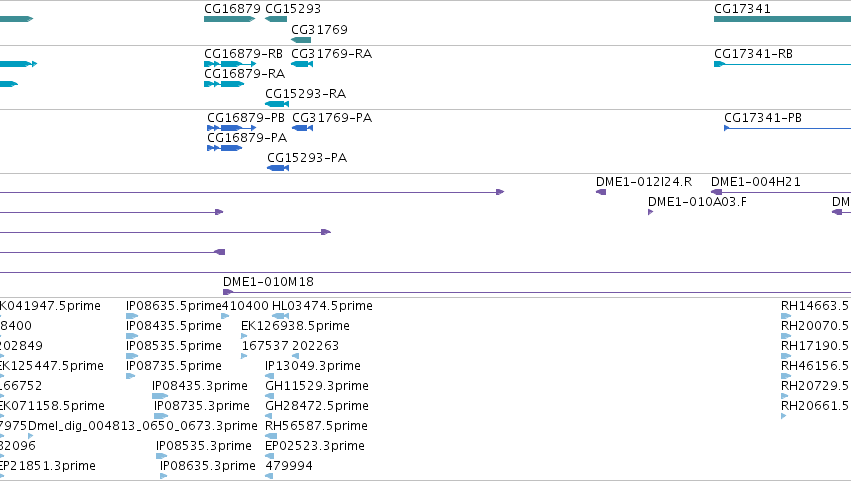The width and height of the screenshot is (851, 481).
Task: Click the IP08435.3prime label
Action: click(x=200, y=386)
